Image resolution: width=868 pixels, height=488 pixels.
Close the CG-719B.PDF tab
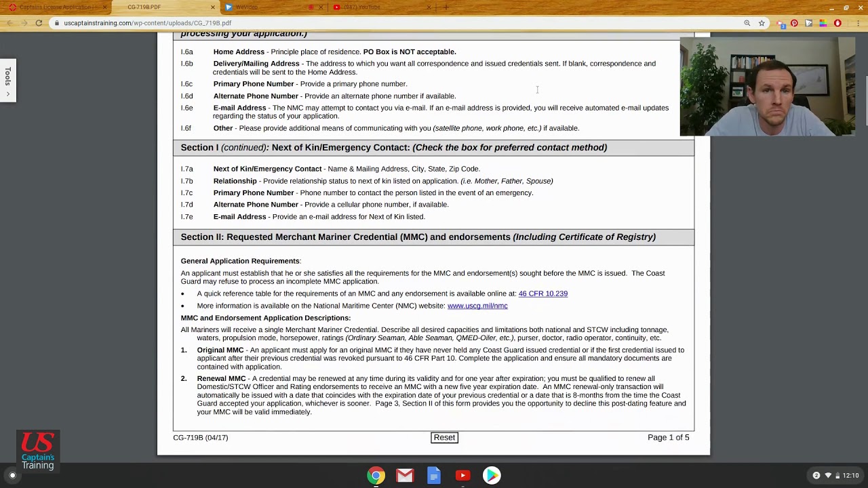212,7
